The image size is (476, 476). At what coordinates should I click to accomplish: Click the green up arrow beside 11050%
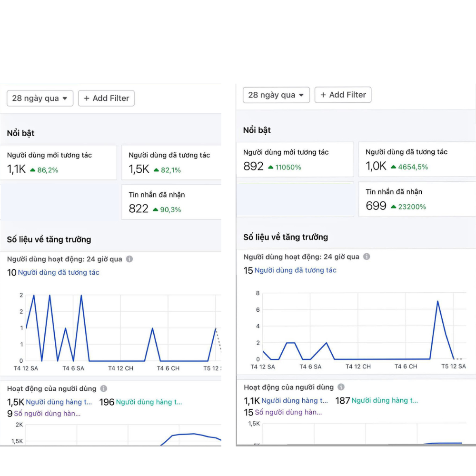271,167
